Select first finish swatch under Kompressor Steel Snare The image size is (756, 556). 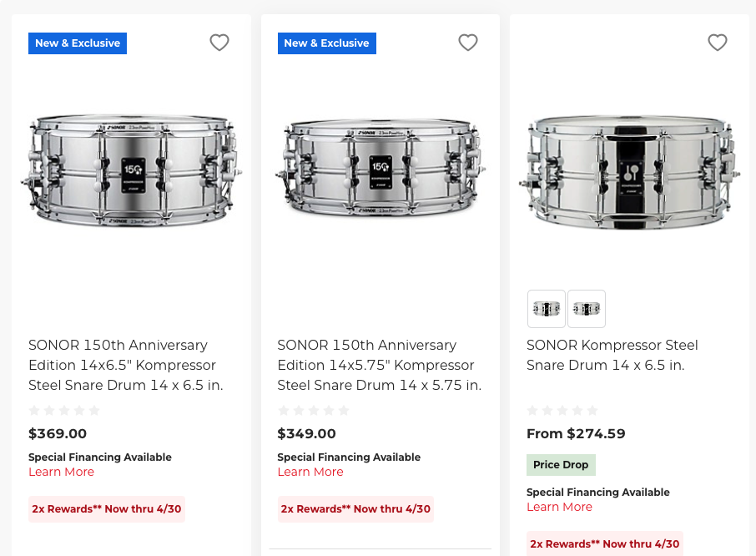click(547, 309)
